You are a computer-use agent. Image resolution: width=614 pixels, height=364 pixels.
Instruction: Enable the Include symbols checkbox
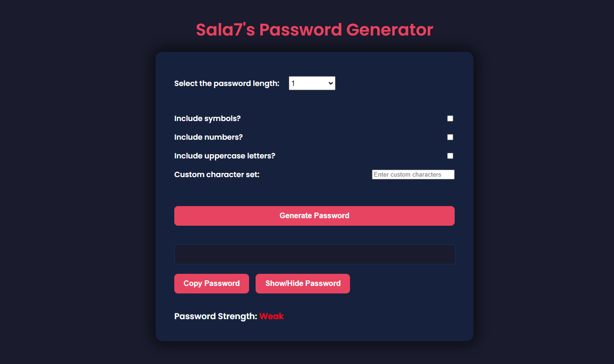click(x=450, y=118)
